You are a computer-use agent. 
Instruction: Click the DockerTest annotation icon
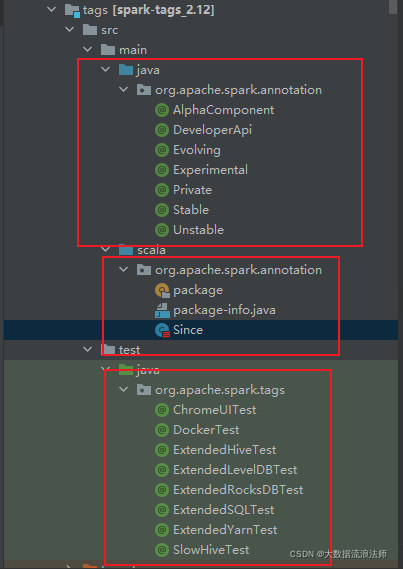click(162, 430)
